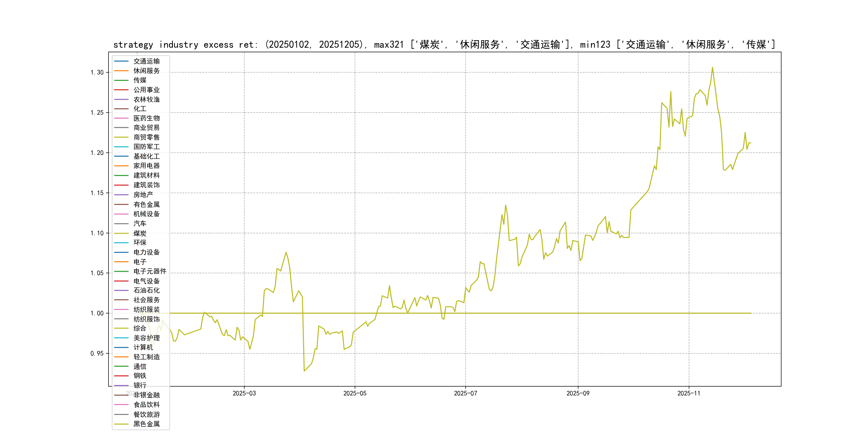This screenshot has height=434, width=868.
Task: Click the 1.15 y-axis tick label
Action: point(97,193)
